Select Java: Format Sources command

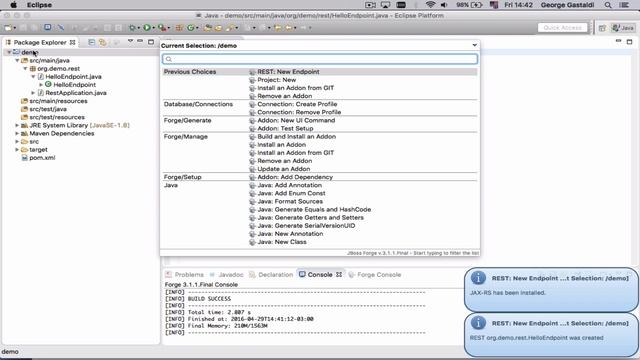pyautogui.click(x=290, y=202)
